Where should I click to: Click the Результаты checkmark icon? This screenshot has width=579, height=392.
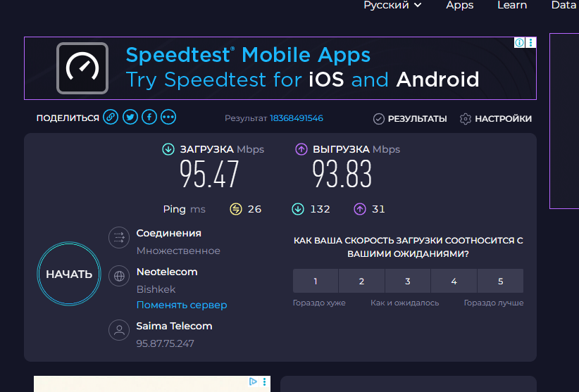tap(378, 119)
